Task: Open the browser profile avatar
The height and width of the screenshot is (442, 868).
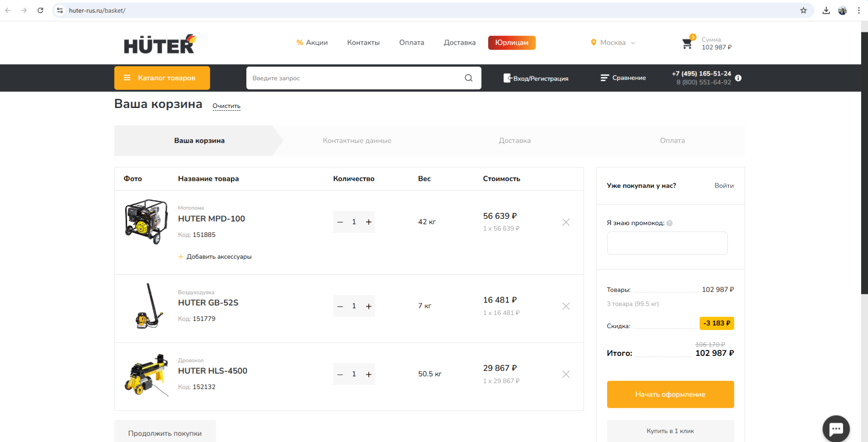Action: [842, 10]
